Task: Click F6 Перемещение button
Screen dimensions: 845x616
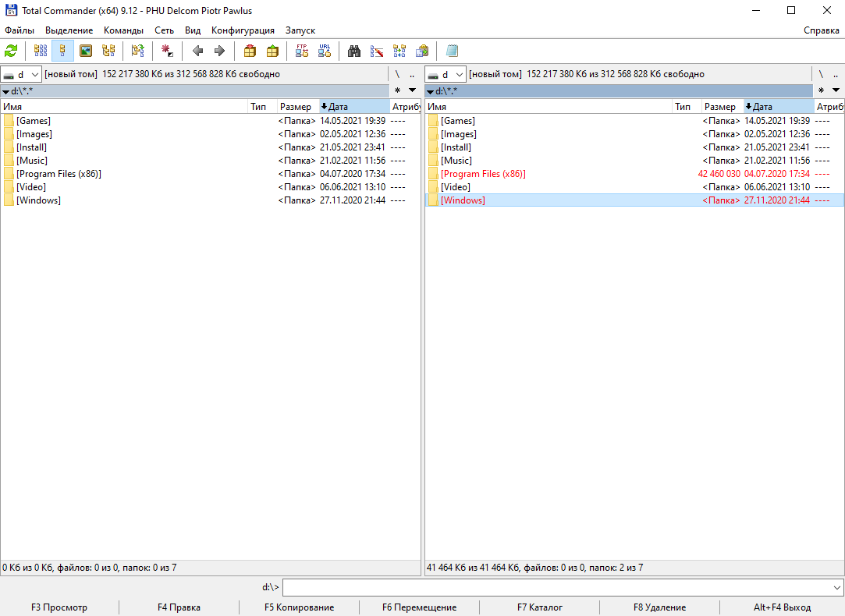Action: (419, 607)
